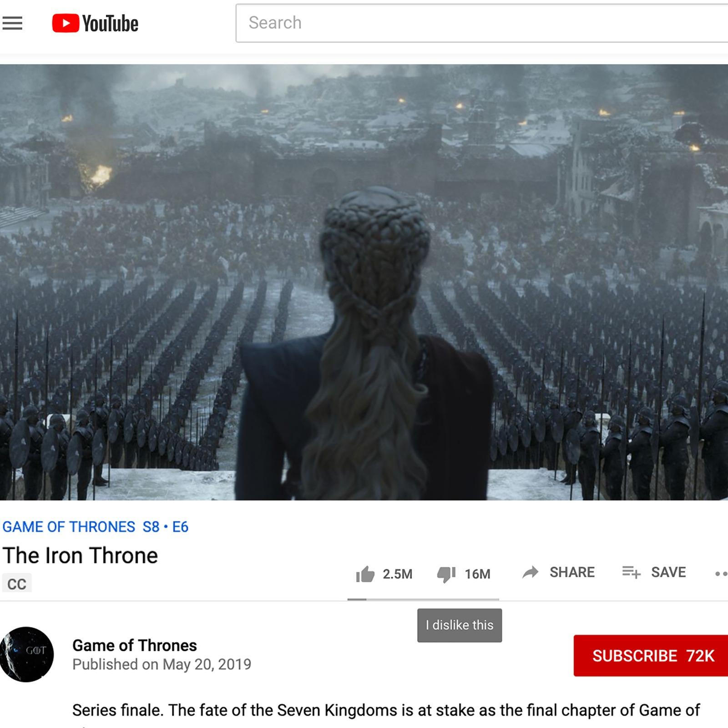Click the like/dislike ratio bar
The height and width of the screenshot is (728, 728).
click(x=423, y=599)
